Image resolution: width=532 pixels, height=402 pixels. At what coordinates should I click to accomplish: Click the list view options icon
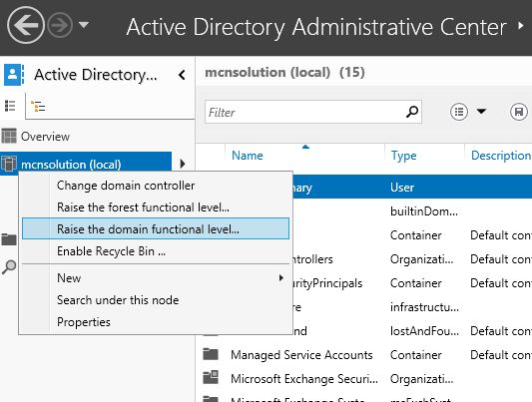[459, 112]
